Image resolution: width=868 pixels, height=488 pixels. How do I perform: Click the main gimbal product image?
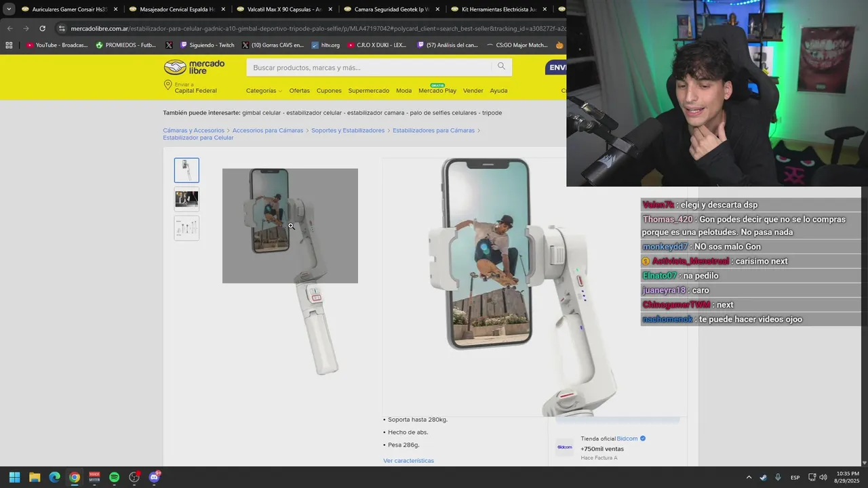click(x=290, y=271)
